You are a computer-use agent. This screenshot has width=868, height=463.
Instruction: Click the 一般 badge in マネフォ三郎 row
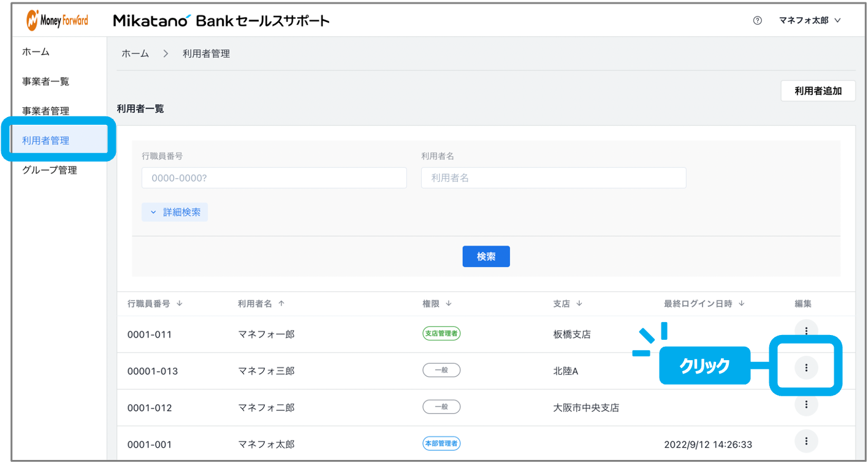tap(441, 370)
